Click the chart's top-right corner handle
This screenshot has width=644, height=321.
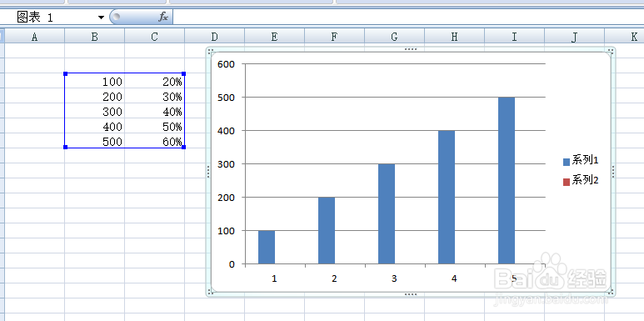pos(612,51)
